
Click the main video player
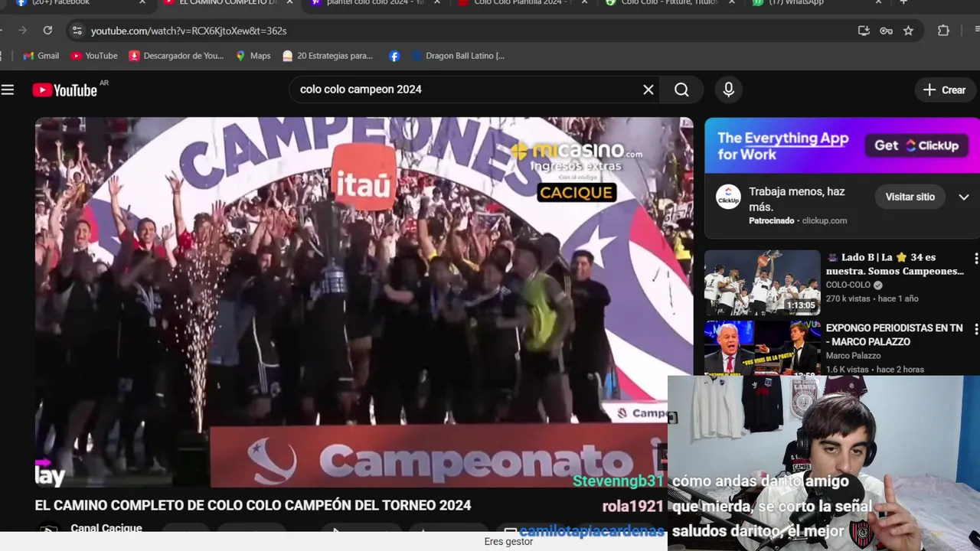[x=364, y=302]
